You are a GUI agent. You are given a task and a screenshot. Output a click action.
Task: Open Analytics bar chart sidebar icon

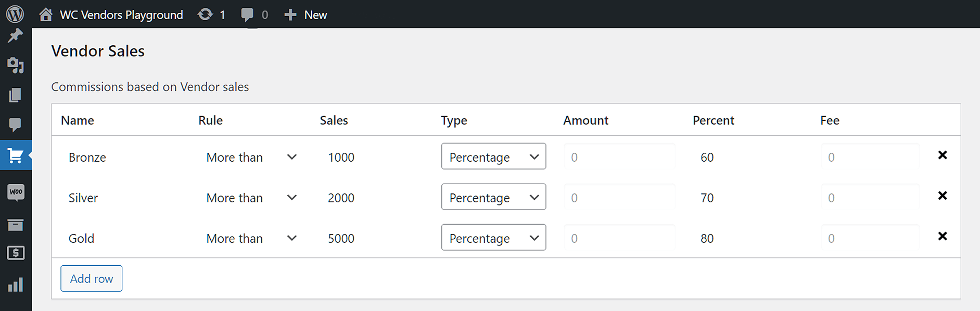(x=16, y=284)
